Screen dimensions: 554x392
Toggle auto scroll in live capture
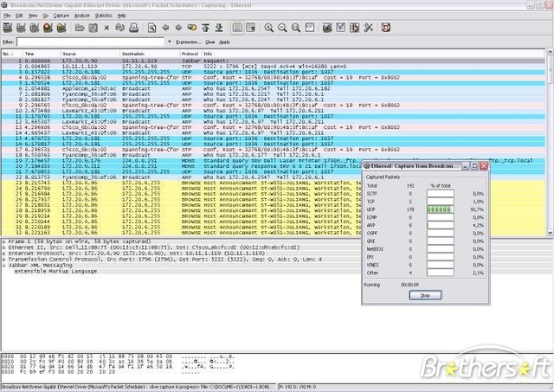251,28
